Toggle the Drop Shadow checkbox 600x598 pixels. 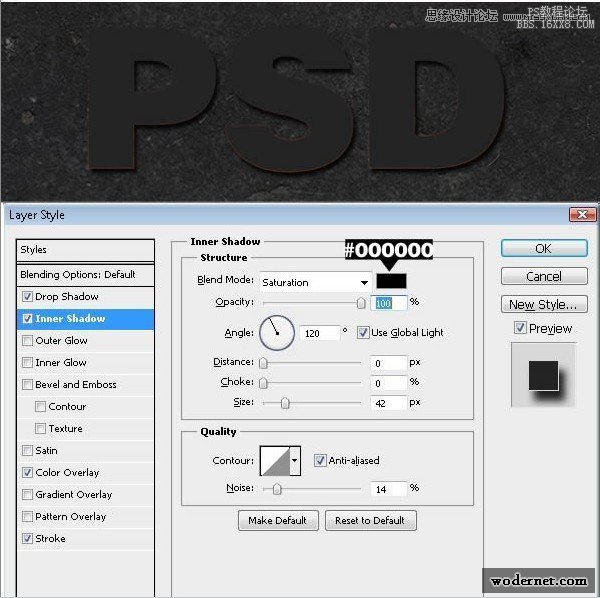tap(27, 297)
